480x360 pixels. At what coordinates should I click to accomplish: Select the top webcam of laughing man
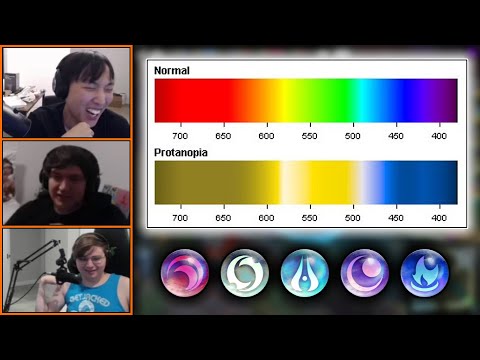[x=66, y=93]
